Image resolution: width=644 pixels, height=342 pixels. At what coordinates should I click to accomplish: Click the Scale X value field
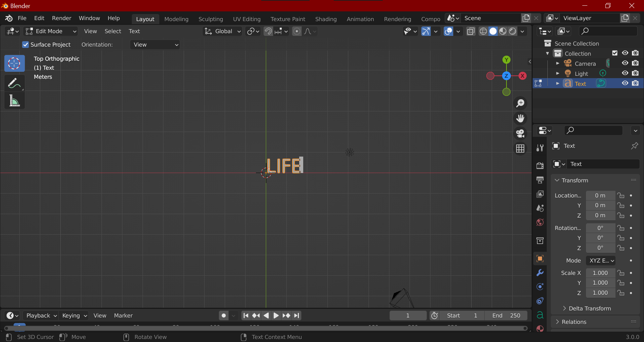(600, 273)
